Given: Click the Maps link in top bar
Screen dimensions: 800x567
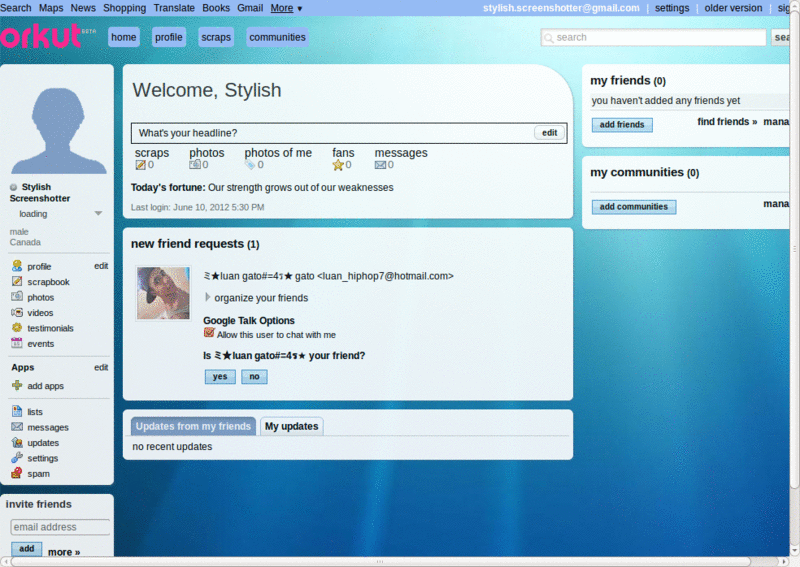Looking at the screenshot, I should tap(51, 8).
